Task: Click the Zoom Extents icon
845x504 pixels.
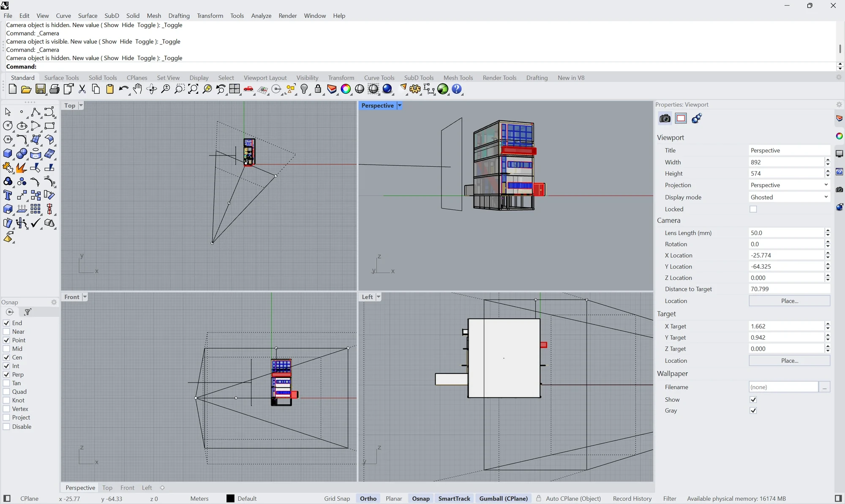Action: click(193, 89)
